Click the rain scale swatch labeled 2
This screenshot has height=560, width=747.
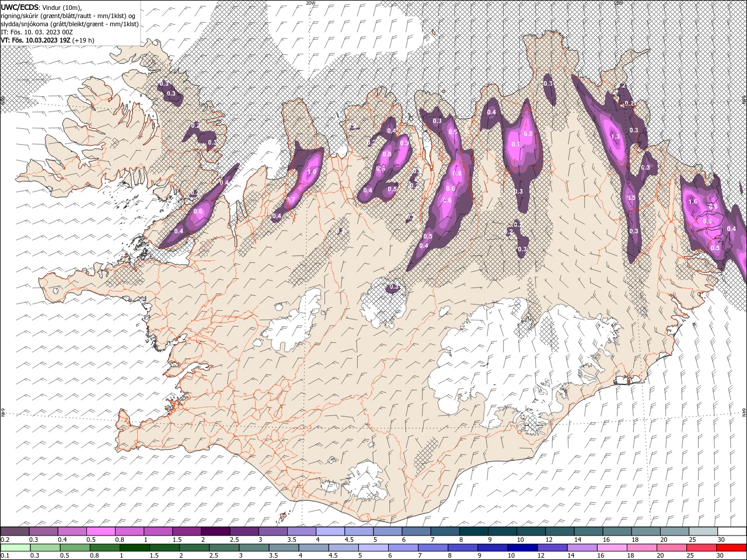(x=194, y=548)
